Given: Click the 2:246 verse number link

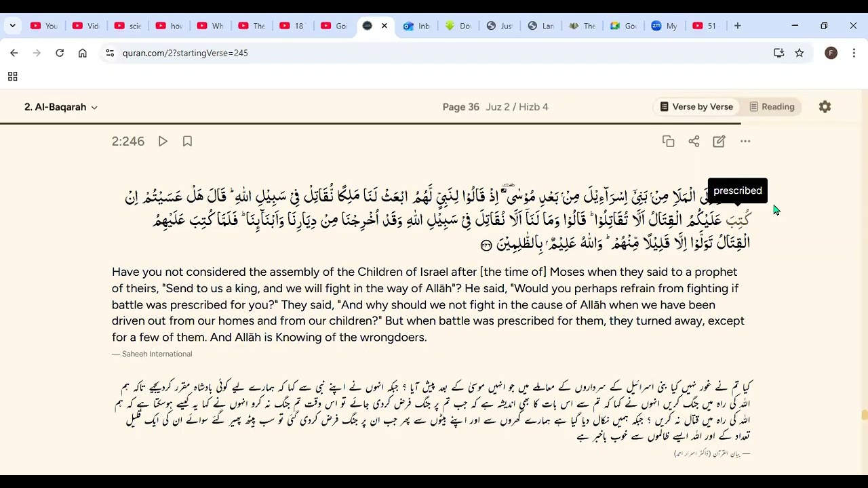Looking at the screenshot, I should tap(128, 141).
